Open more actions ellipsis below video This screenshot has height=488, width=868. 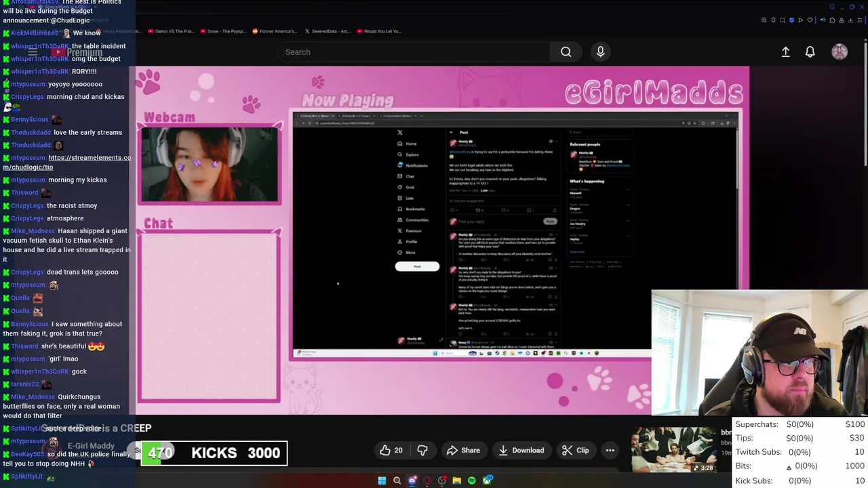click(610, 450)
